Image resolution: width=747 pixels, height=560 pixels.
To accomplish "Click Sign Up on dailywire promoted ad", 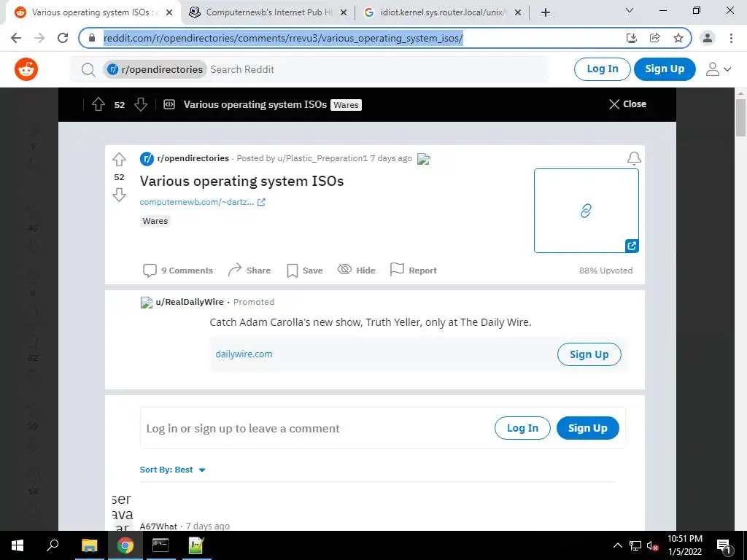I will (x=589, y=354).
